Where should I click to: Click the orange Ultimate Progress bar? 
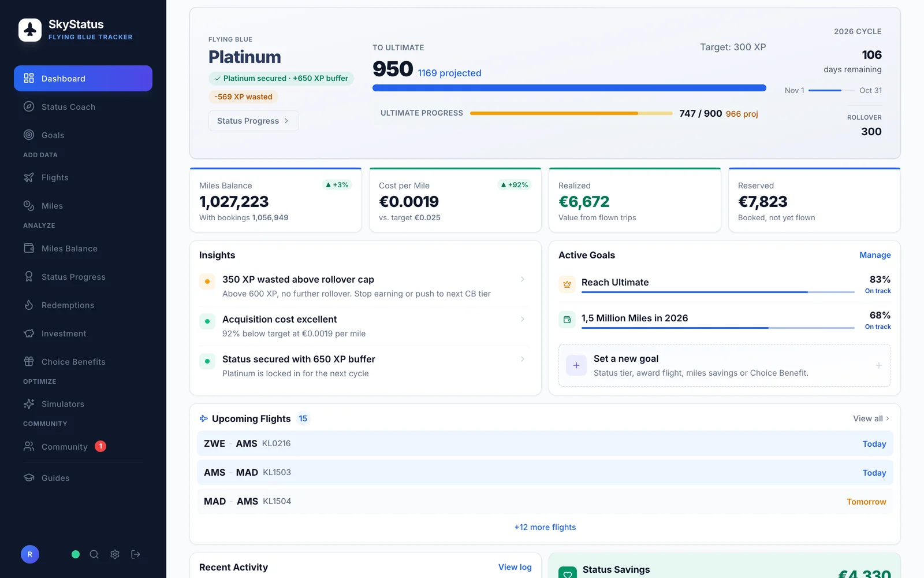(571, 113)
